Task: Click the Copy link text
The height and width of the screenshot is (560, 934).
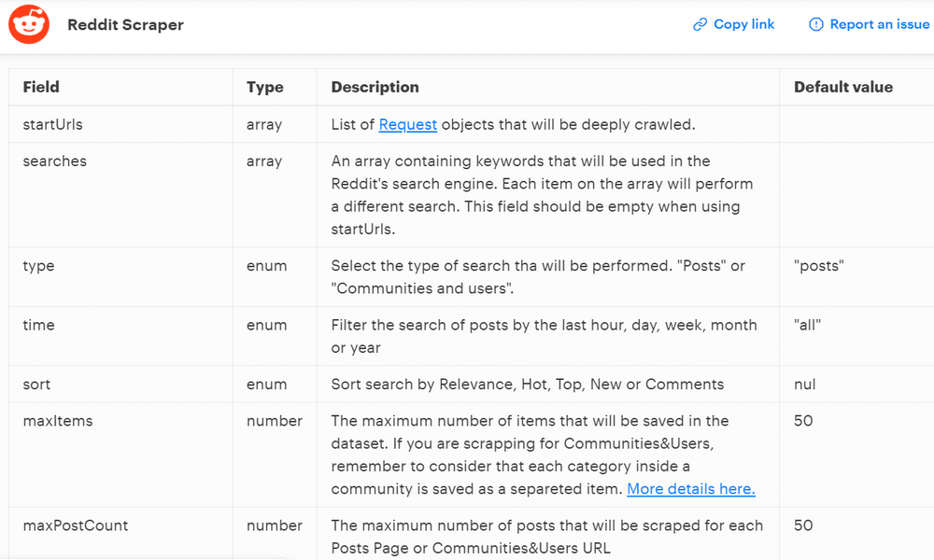Action: coord(744,24)
